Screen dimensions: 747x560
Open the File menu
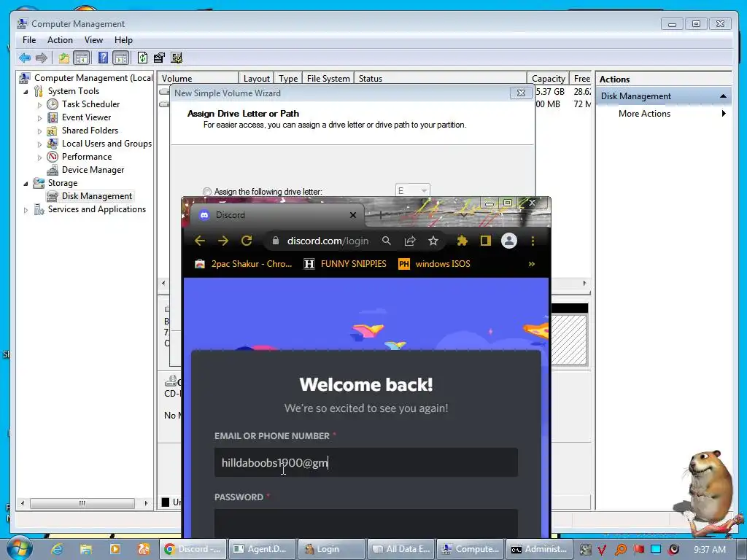coord(29,40)
